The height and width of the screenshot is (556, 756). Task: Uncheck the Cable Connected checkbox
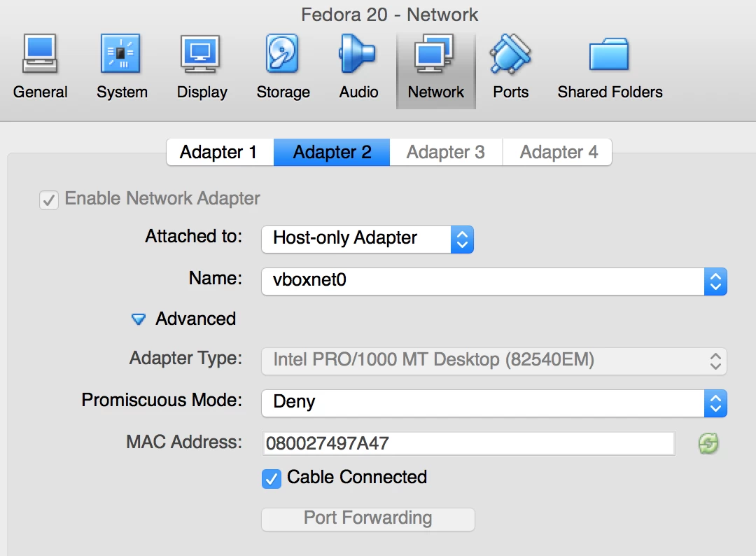click(x=272, y=479)
